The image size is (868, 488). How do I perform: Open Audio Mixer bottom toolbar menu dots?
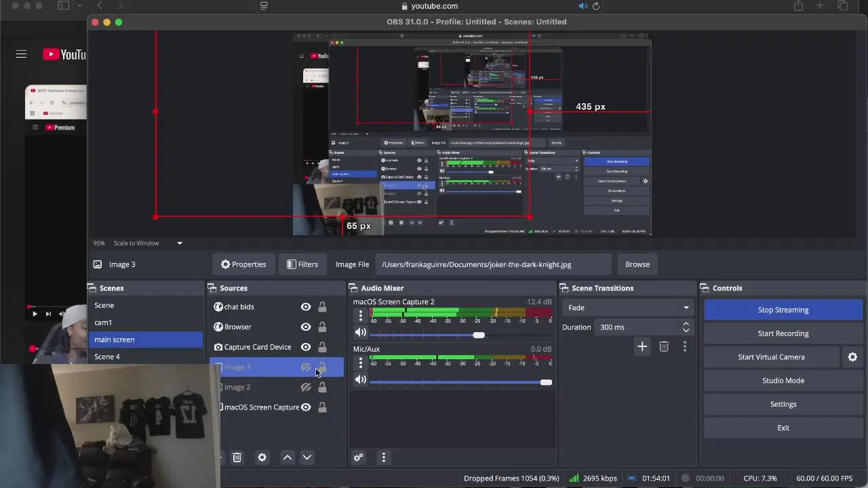[383, 457]
